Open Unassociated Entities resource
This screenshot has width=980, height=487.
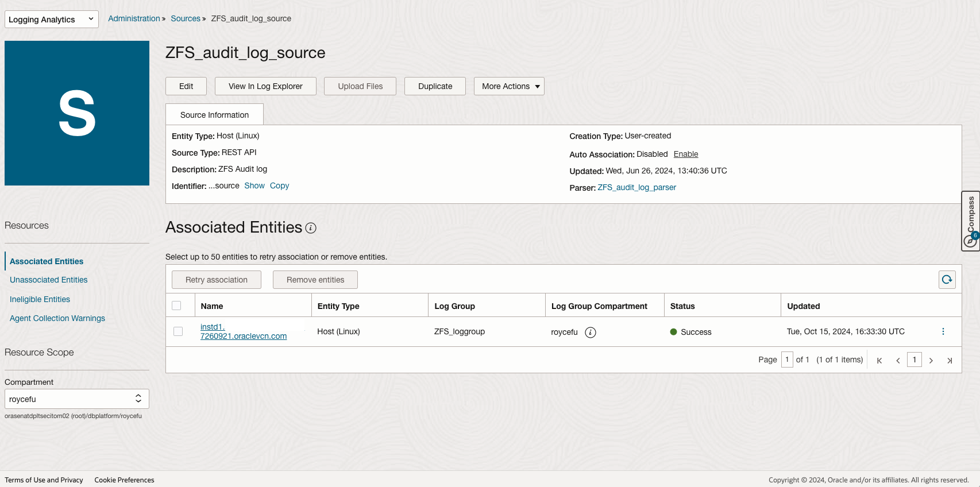[49, 280]
